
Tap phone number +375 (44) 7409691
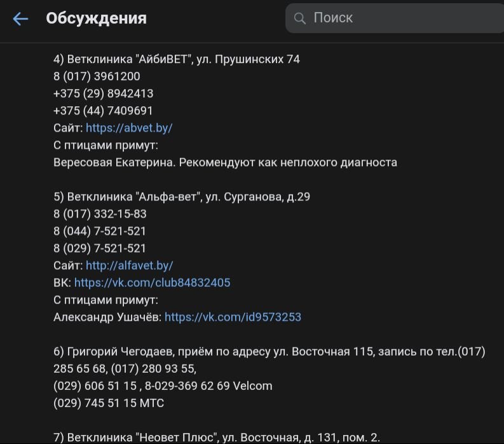(x=103, y=111)
